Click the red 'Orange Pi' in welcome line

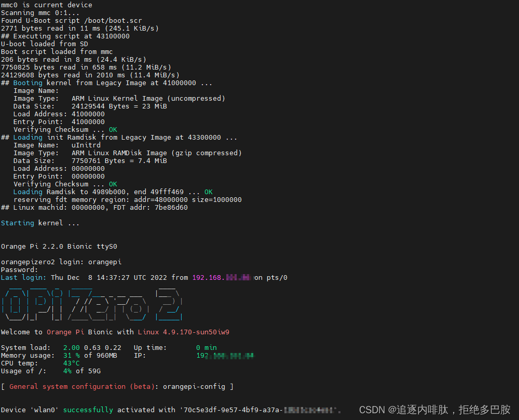[65, 332]
